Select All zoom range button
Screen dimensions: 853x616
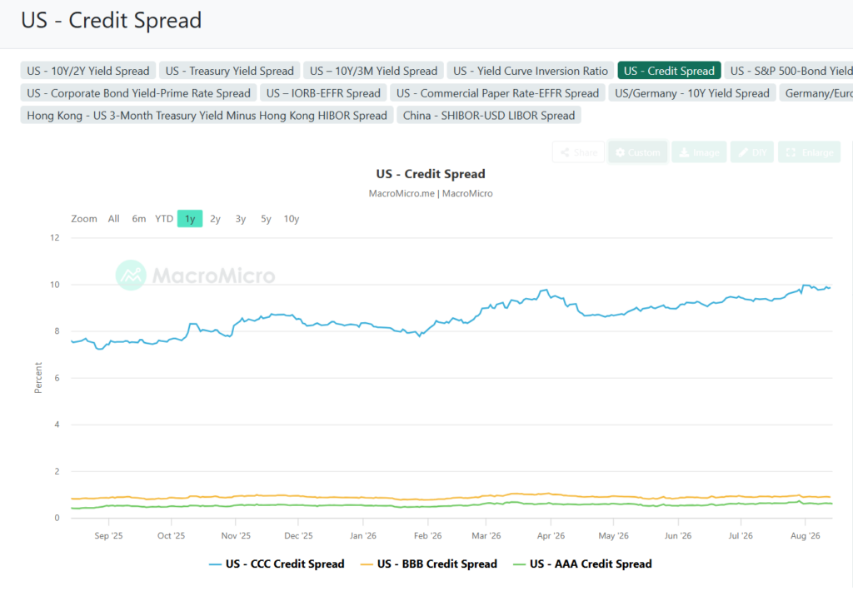113,219
